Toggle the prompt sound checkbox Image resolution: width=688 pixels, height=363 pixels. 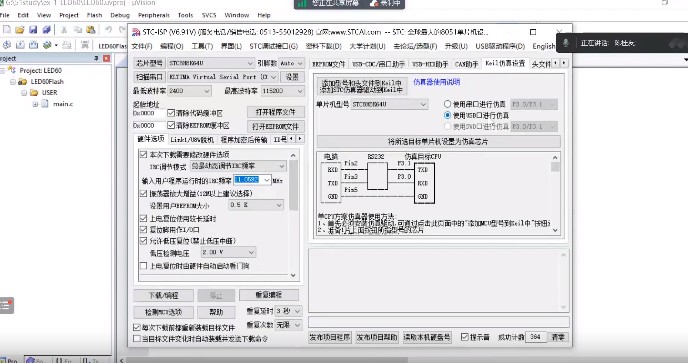coord(465,337)
